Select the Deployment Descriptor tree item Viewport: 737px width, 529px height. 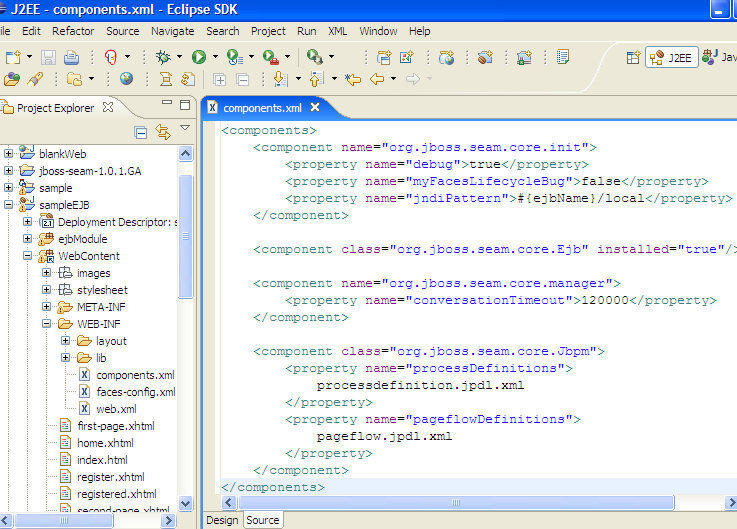(118, 222)
